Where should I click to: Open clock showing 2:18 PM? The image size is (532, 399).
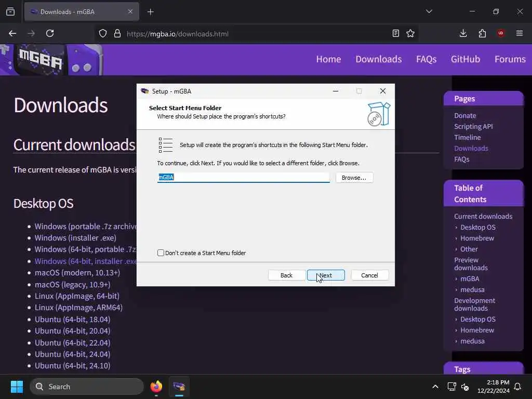click(x=494, y=387)
